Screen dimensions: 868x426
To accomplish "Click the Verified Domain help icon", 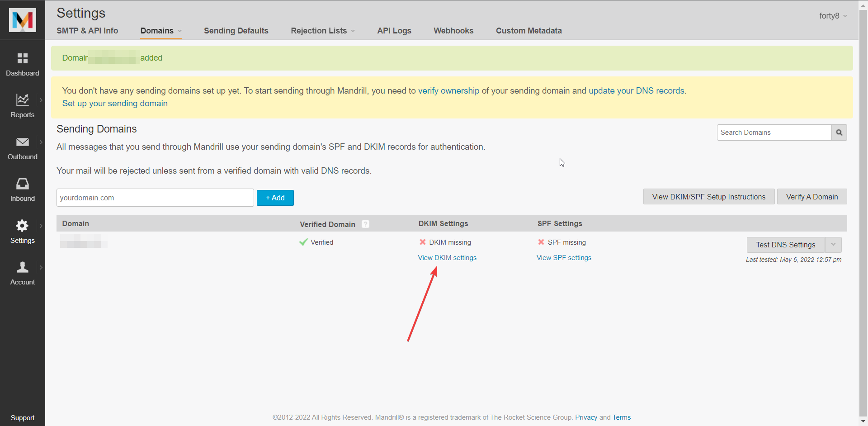I will coord(366,224).
